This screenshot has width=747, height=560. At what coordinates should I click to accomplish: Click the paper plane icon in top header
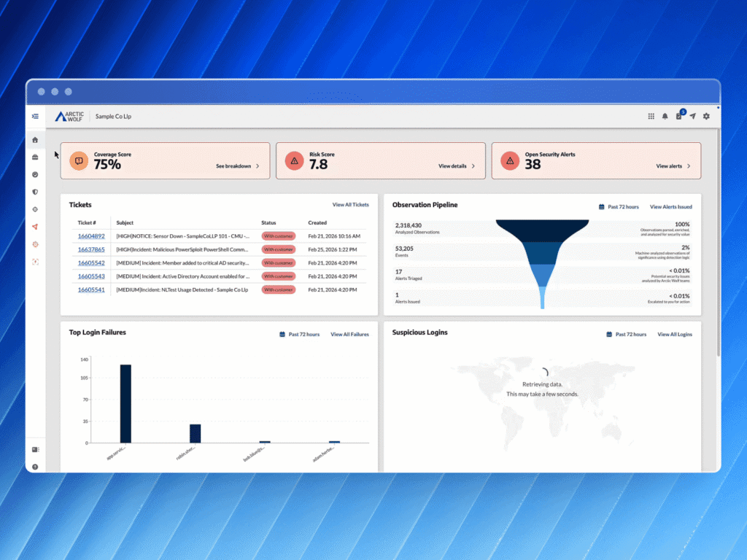point(693,116)
